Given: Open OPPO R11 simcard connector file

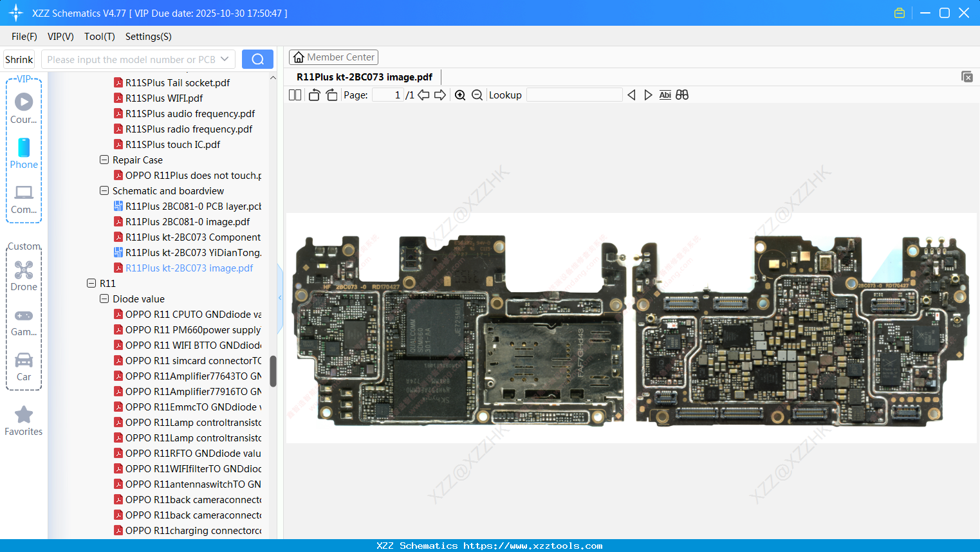Looking at the screenshot, I should (187, 361).
